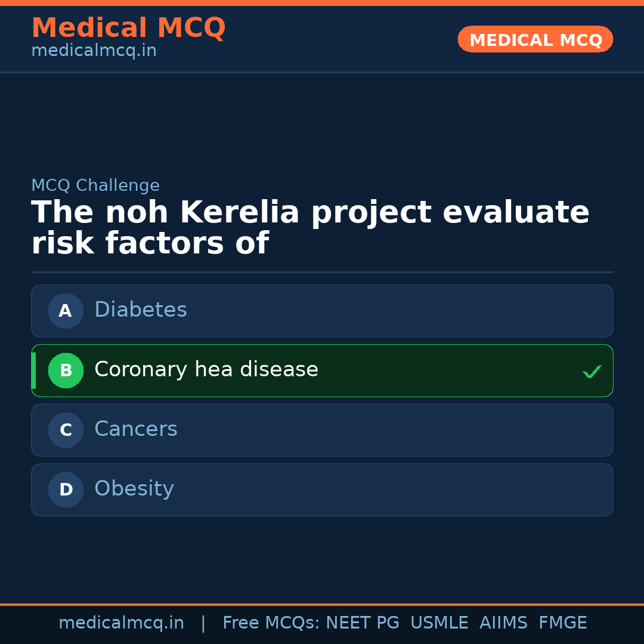Visit medicalmcq.in link under header title
The image size is (644, 644).
tap(94, 51)
